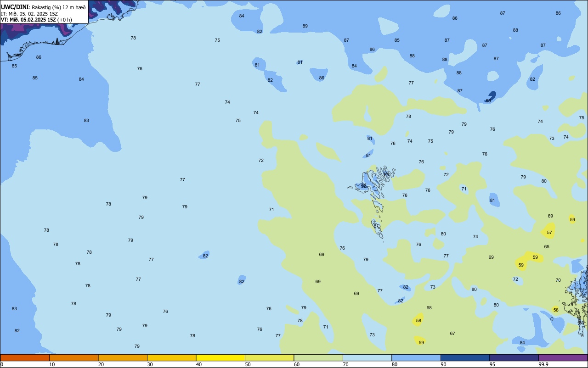Screen dimensions: 588x368
Task: Click the 95–99.9 navy legend swatch
Action: click(x=514, y=357)
